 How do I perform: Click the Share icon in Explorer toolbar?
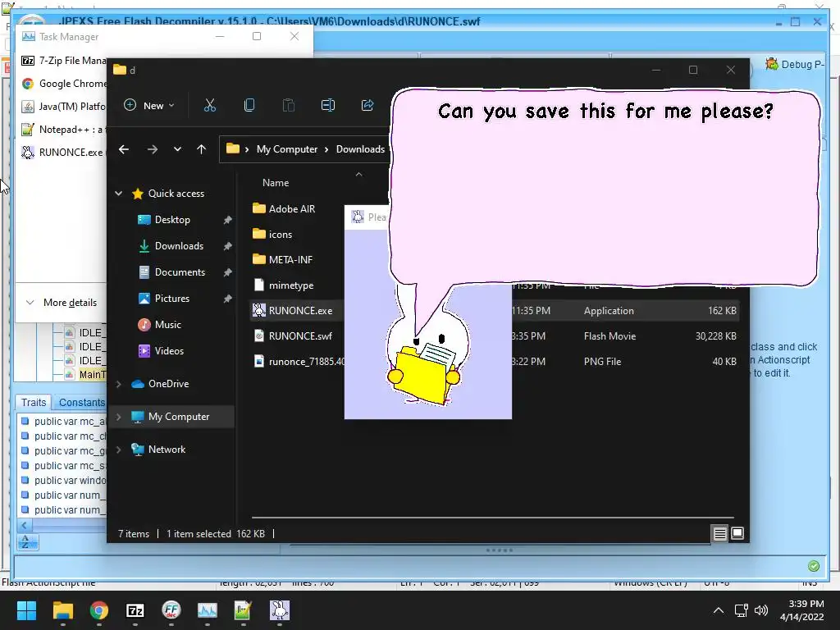click(x=367, y=106)
